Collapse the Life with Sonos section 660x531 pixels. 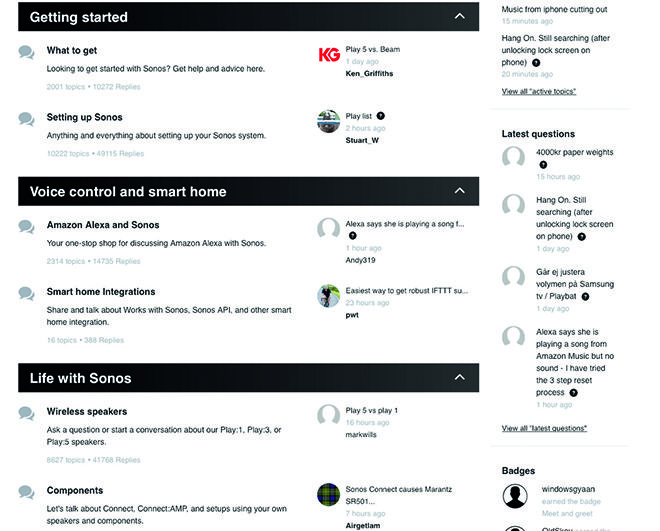pos(460,377)
